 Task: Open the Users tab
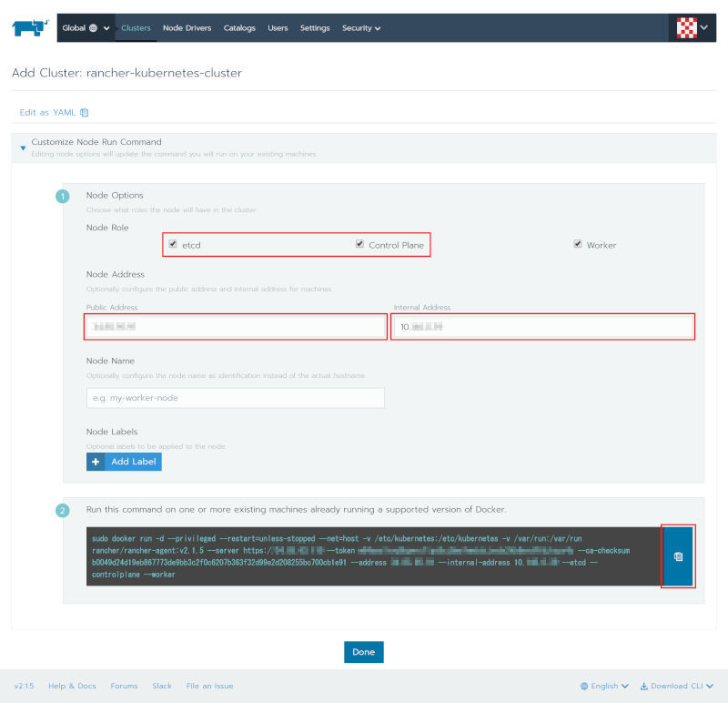coord(278,28)
